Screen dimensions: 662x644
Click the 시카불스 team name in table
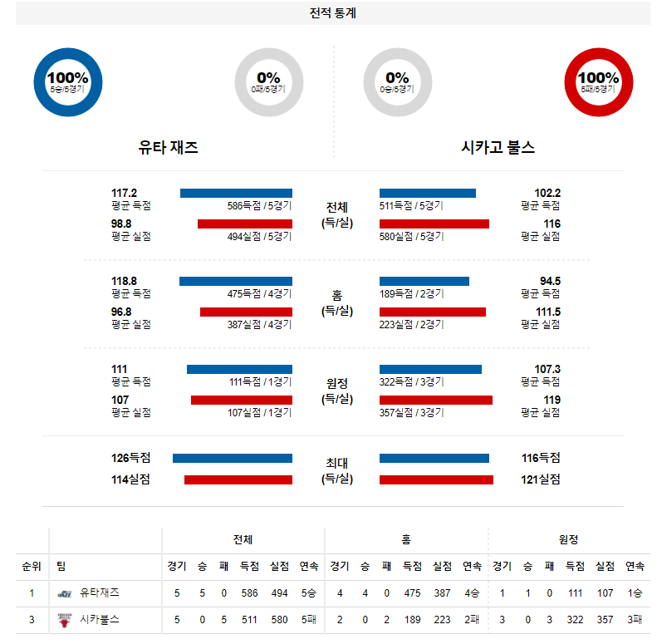pyautogui.click(x=100, y=619)
